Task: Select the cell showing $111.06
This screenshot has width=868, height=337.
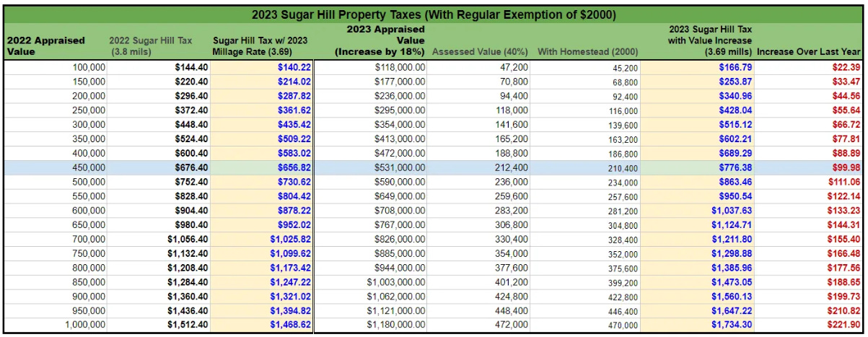Action: tap(810, 182)
